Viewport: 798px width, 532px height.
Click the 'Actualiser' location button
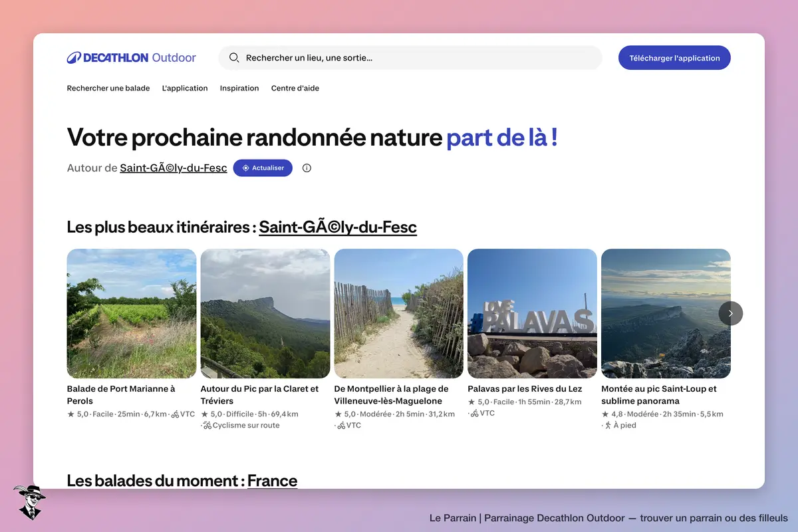(x=263, y=168)
